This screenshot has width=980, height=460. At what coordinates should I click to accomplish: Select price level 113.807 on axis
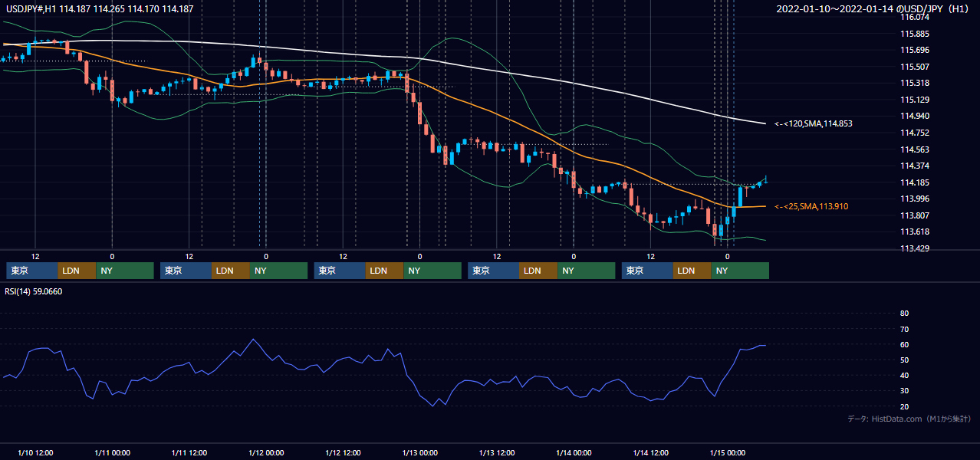tap(914, 215)
